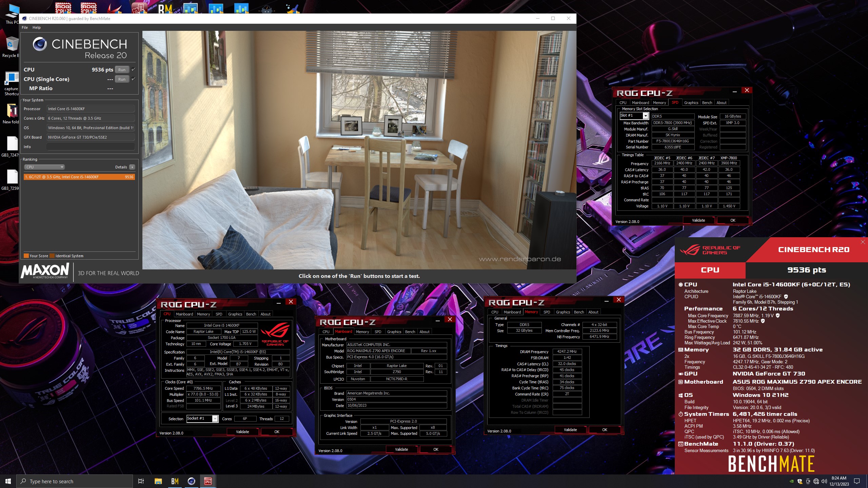Click the Part Number F5-7800J3646H16G field
The width and height of the screenshot is (868, 488).
click(673, 141)
